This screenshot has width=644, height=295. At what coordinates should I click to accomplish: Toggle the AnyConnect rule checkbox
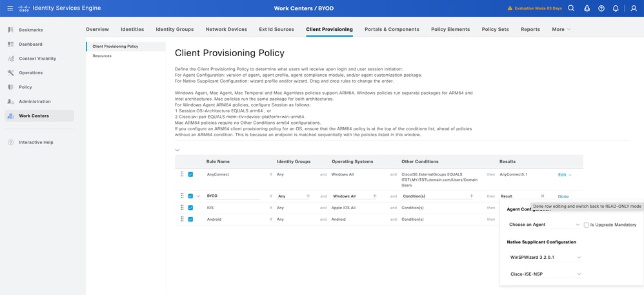click(x=190, y=174)
